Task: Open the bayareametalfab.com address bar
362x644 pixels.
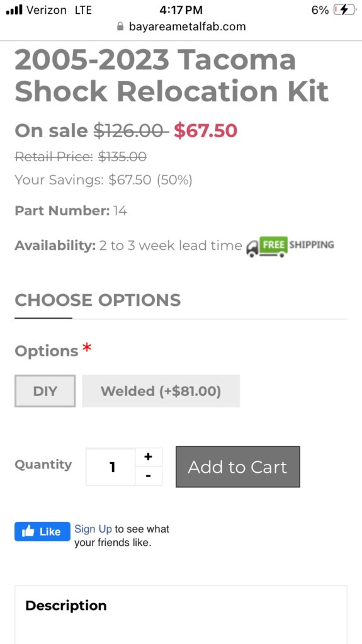Action: (x=181, y=26)
